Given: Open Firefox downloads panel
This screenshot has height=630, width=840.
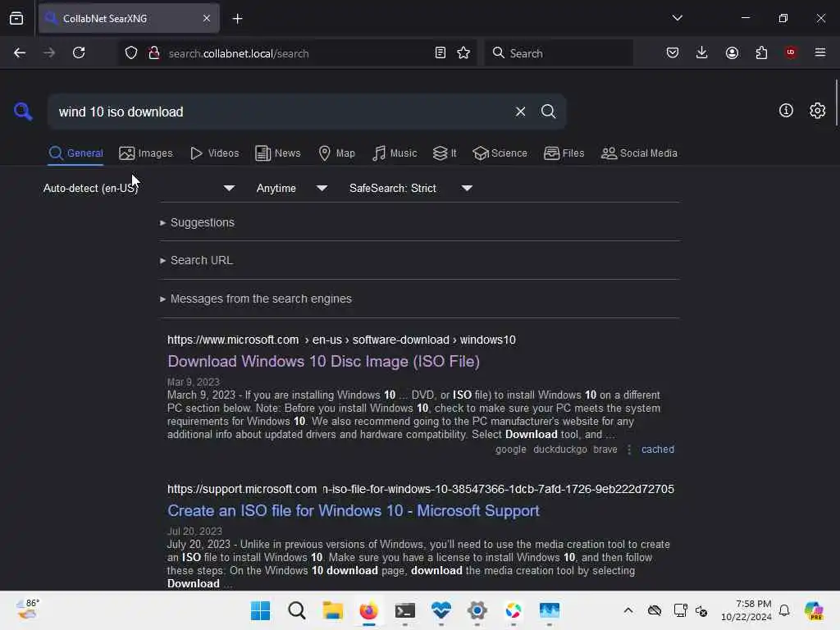Looking at the screenshot, I should (x=702, y=52).
